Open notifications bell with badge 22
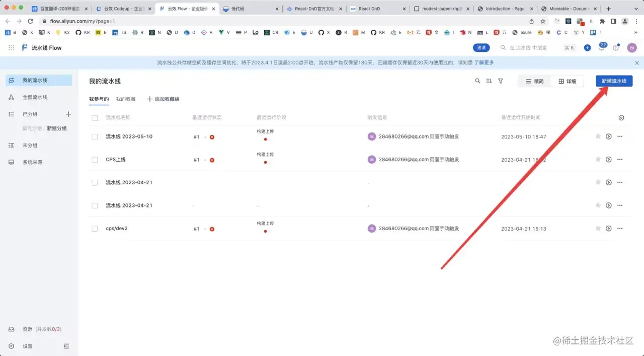 602,47
